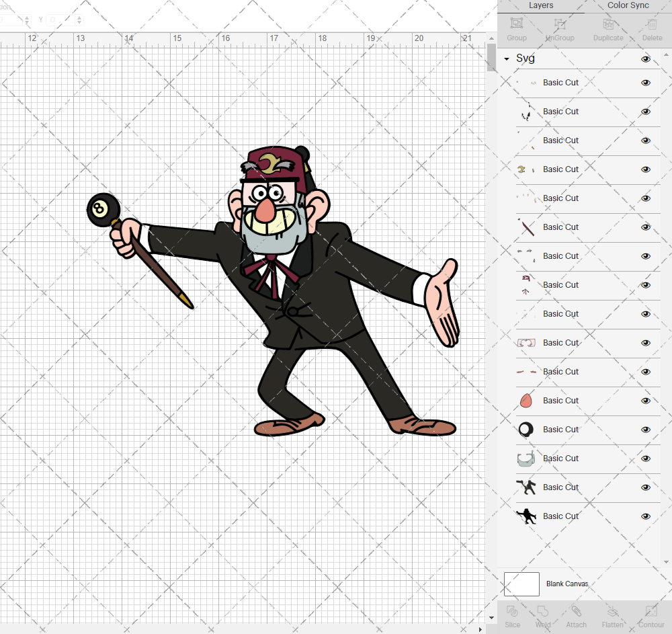Image resolution: width=672 pixels, height=634 pixels.
Task: Click the Blank Canvas white swatch
Action: (521, 584)
